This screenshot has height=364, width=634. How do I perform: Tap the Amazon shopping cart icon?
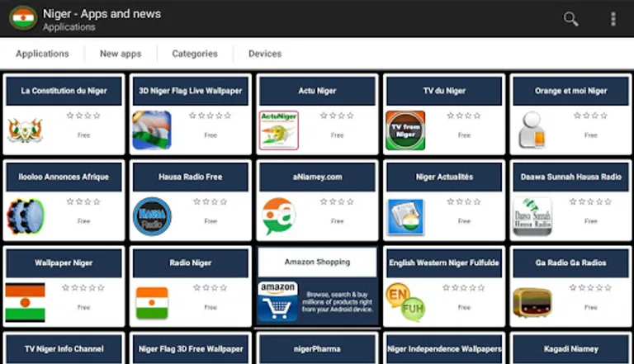[277, 302]
